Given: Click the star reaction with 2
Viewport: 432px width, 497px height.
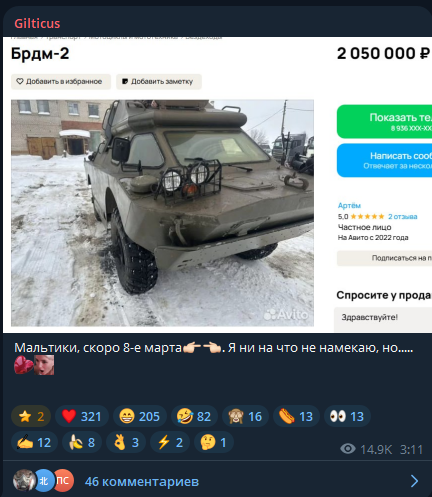Looking at the screenshot, I should coord(31,416).
